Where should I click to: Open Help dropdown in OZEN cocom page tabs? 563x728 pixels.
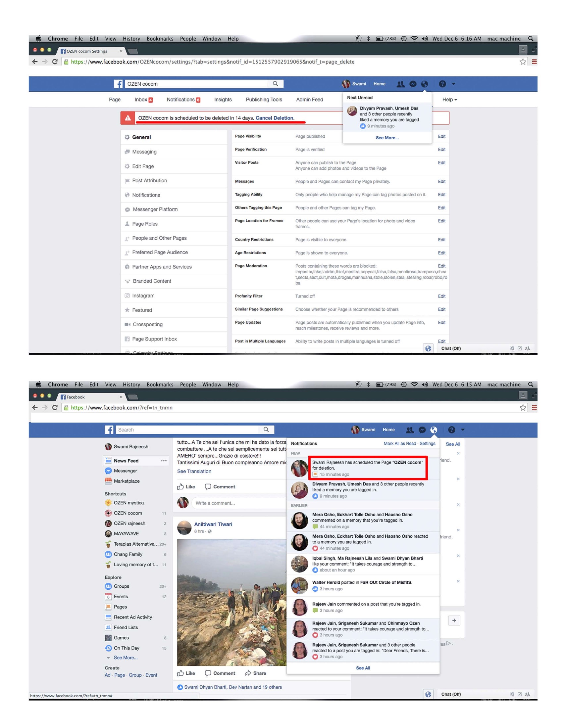click(450, 100)
